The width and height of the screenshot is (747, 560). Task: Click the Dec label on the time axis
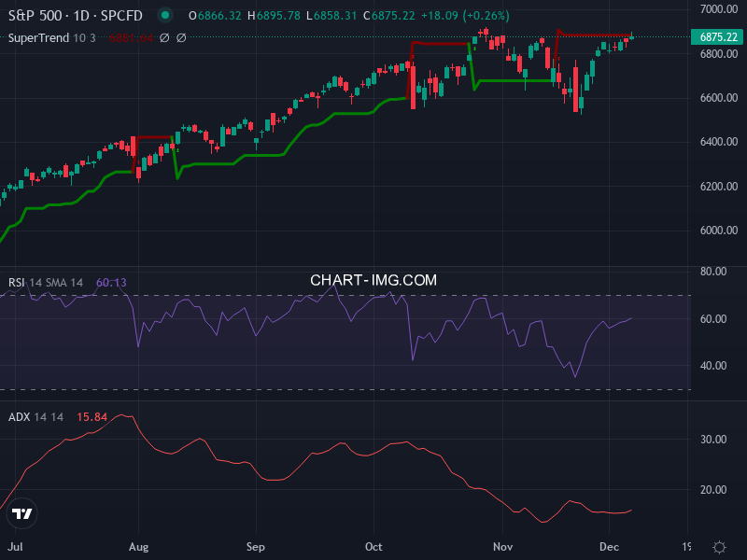click(x=611, y=546)
